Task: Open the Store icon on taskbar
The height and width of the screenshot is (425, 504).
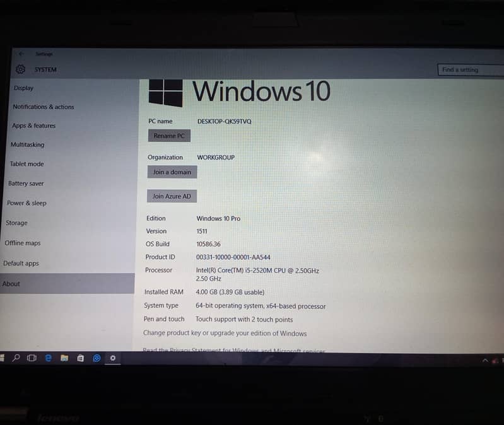Action: click(x=80, y=358)
